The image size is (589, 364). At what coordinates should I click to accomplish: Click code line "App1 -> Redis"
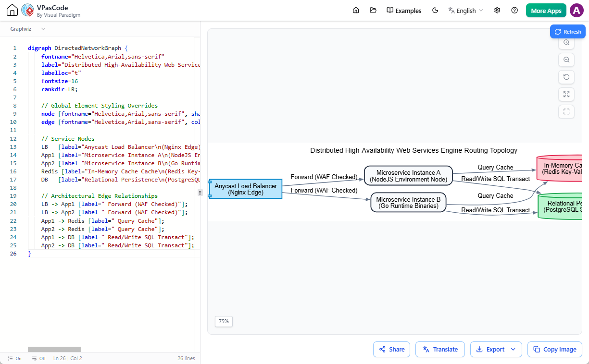coord(103,221)
